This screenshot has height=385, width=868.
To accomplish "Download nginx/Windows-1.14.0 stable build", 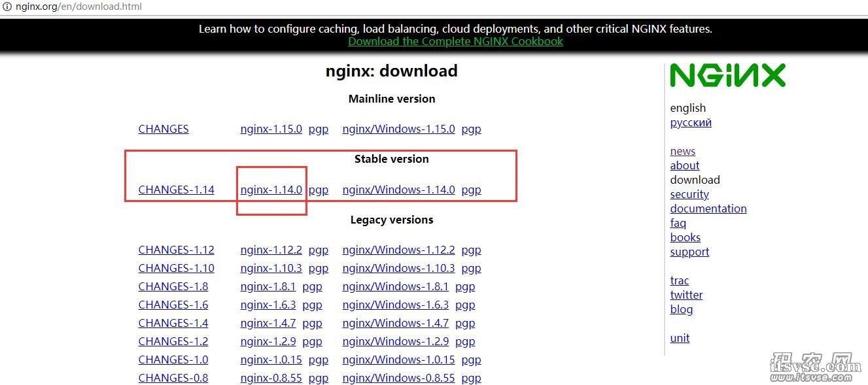I will pos(398,190).
